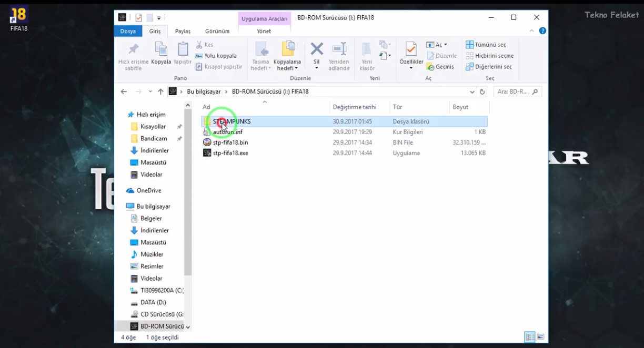
Task: Open Taşıma hedefi dropdown
Action: pyautogui.click(x=260, y=56)
